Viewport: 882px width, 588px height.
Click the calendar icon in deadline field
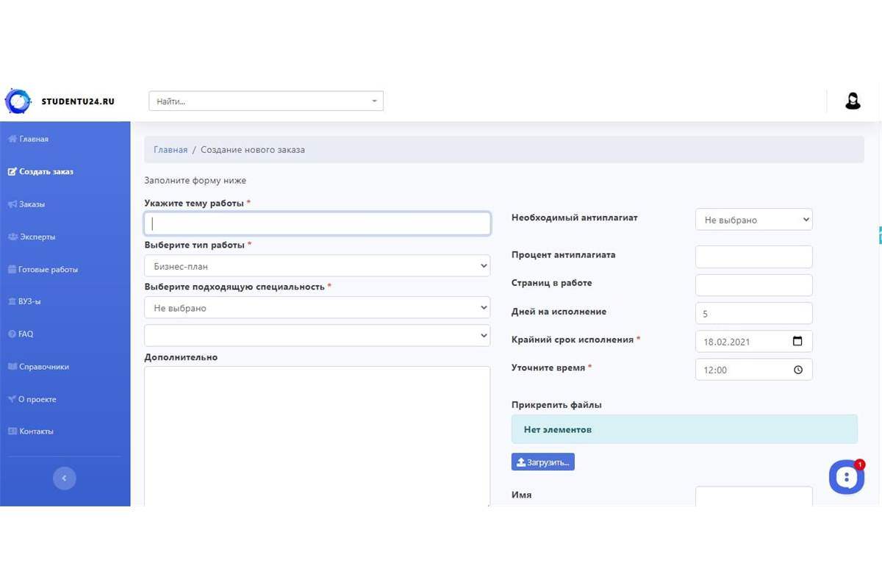(797, 341)
